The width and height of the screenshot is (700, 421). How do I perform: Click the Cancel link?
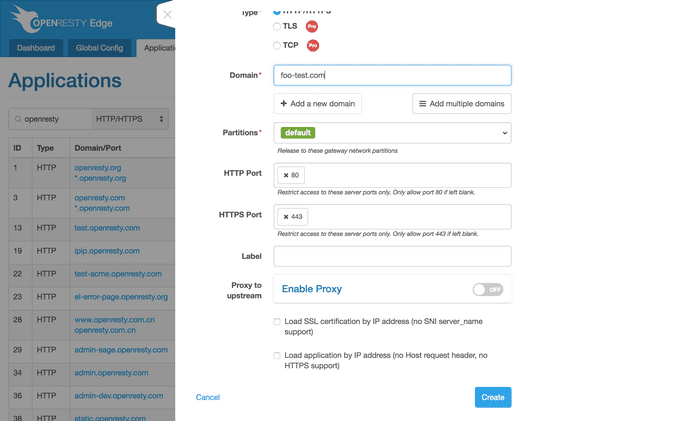coord(208,397)
